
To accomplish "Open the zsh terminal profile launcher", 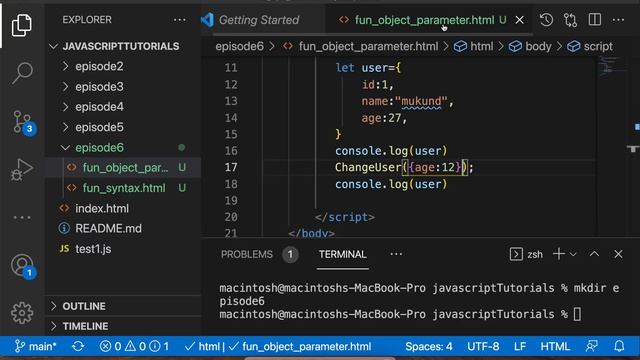I will pyautogui.click(x=526, y=254).
